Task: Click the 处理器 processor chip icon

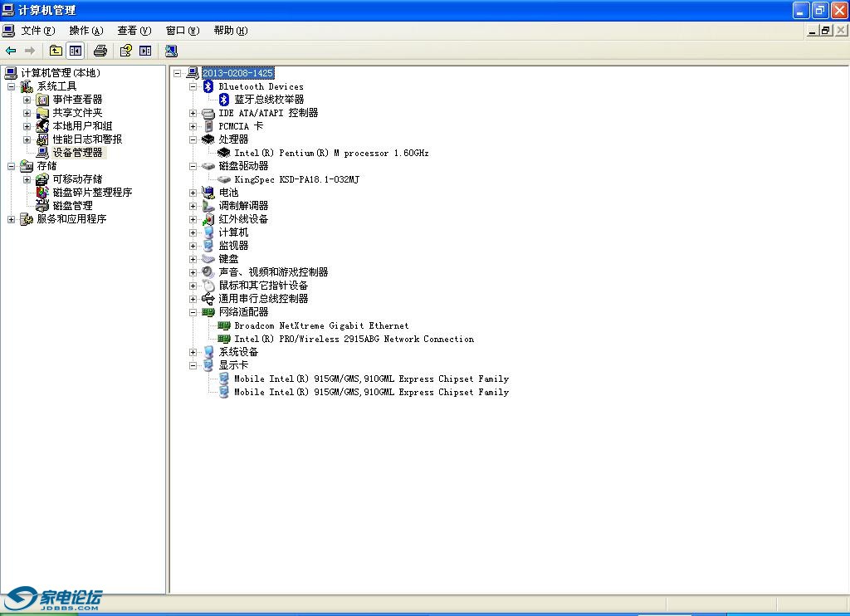Action: pyautogui.click(x=208, y=139)
